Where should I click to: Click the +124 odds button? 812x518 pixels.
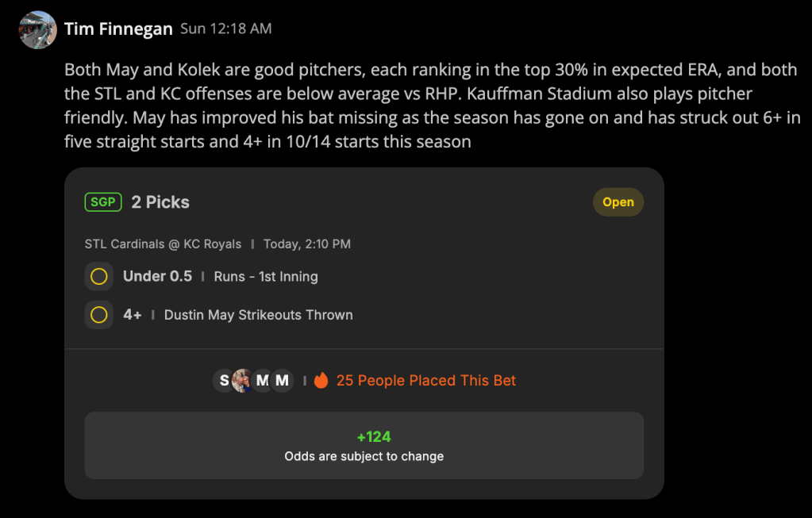click(364, 446)
